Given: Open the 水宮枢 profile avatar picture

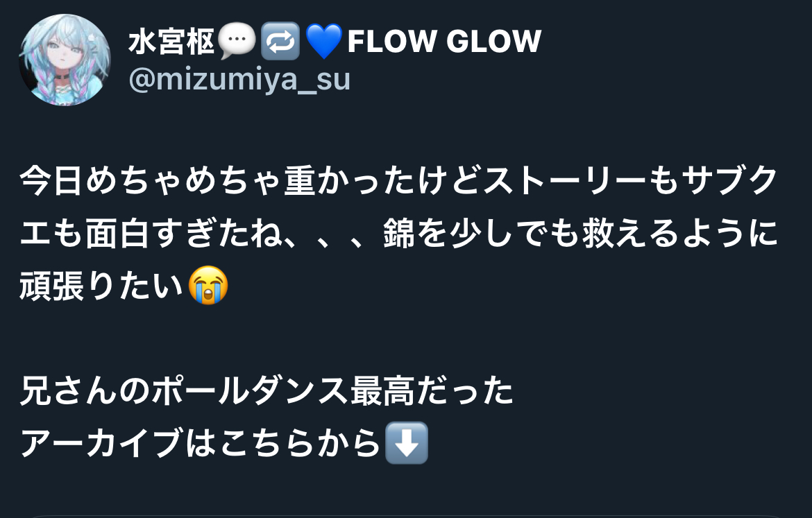Looking at the screenshot, I should click(x=65, y=60).
